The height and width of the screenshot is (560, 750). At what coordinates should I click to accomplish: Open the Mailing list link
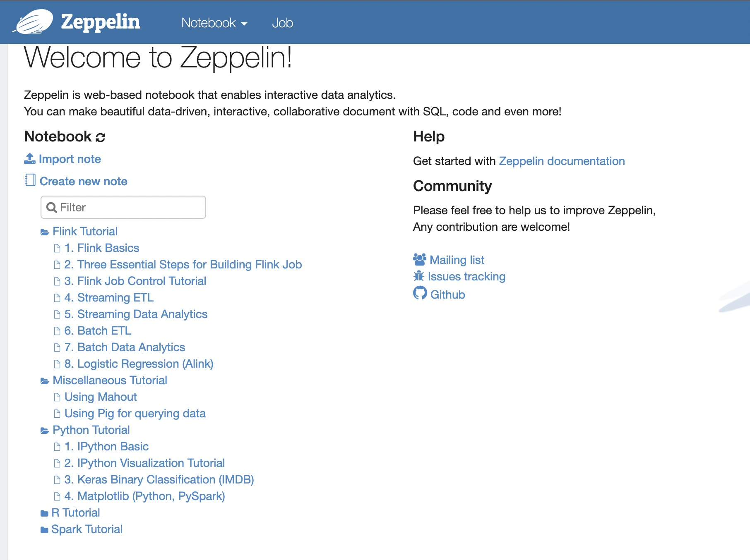tap(457, 260)
